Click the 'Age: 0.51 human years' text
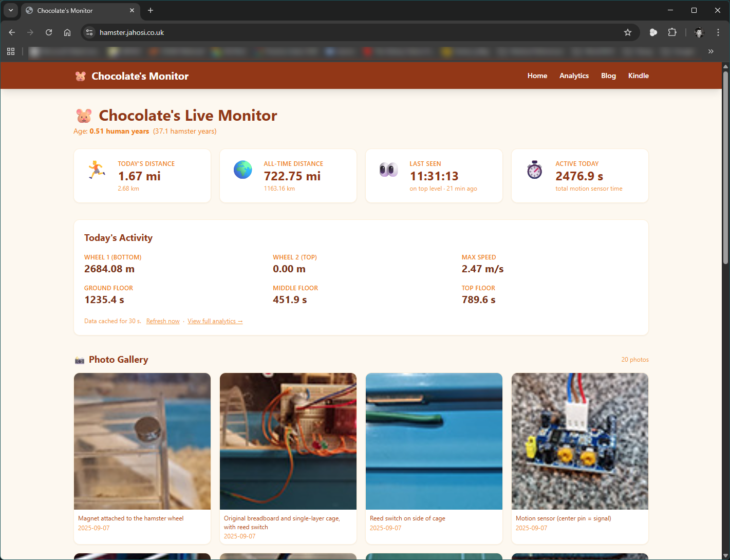This screenshot has width=730, height=560. coord(111,131)
